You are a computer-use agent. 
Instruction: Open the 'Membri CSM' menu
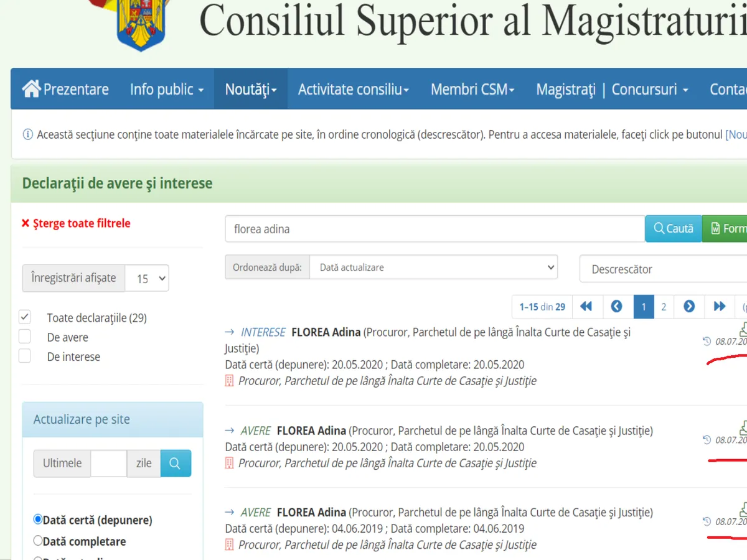[472, 90]
